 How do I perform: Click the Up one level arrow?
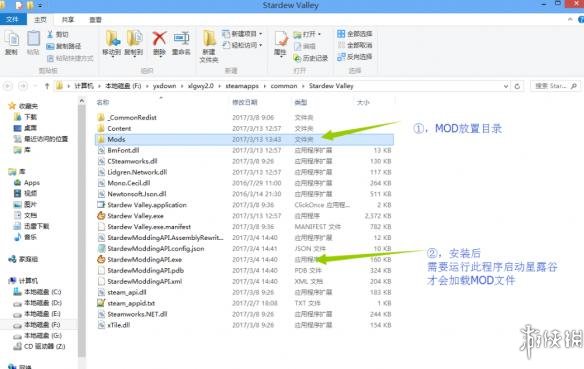click(x=47, y=86)
